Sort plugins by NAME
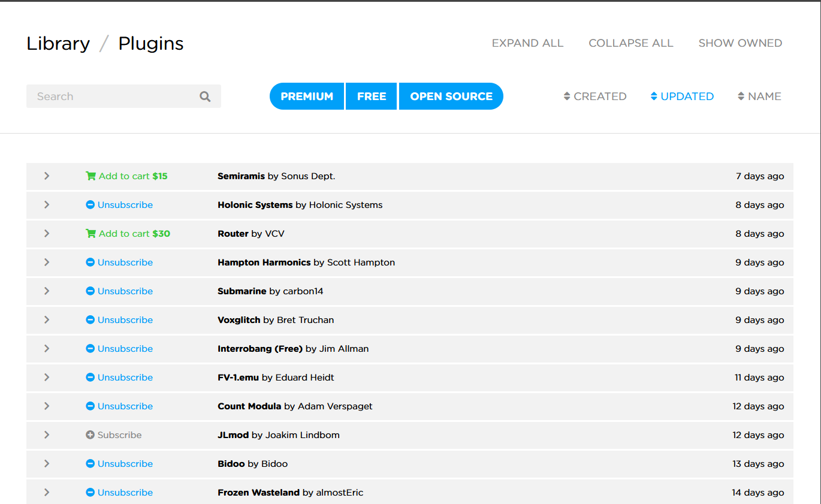 [759, 96]
